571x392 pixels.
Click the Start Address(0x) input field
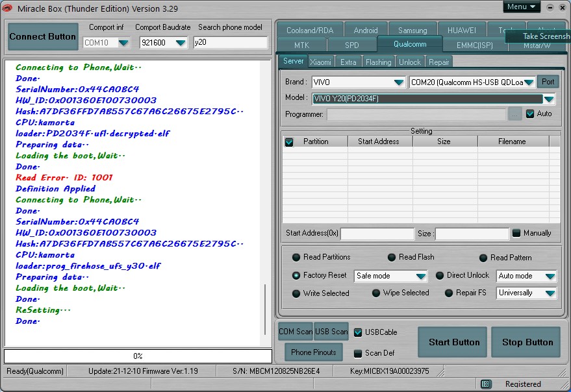click(x=377, y=234)
